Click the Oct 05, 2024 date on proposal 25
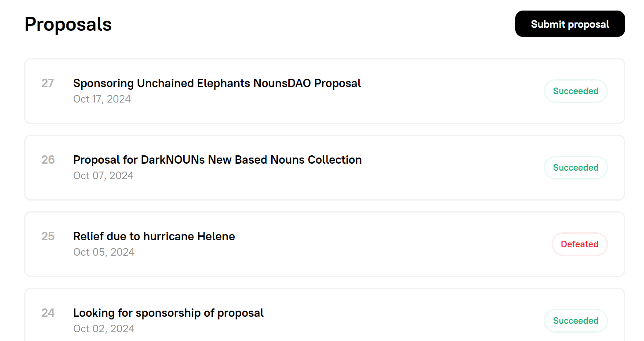The height and width of the screenshot is (341, 644). 104,252
